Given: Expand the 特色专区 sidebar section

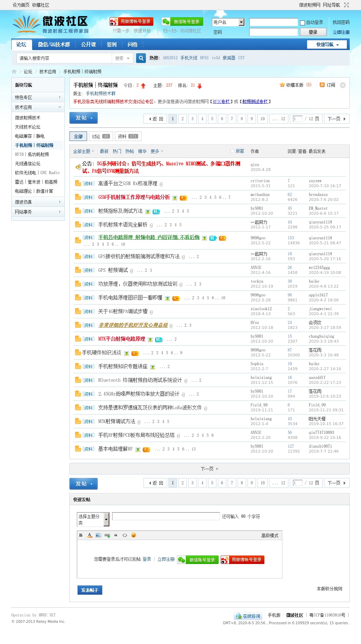Looking at the screenshot, I should 38,97.
